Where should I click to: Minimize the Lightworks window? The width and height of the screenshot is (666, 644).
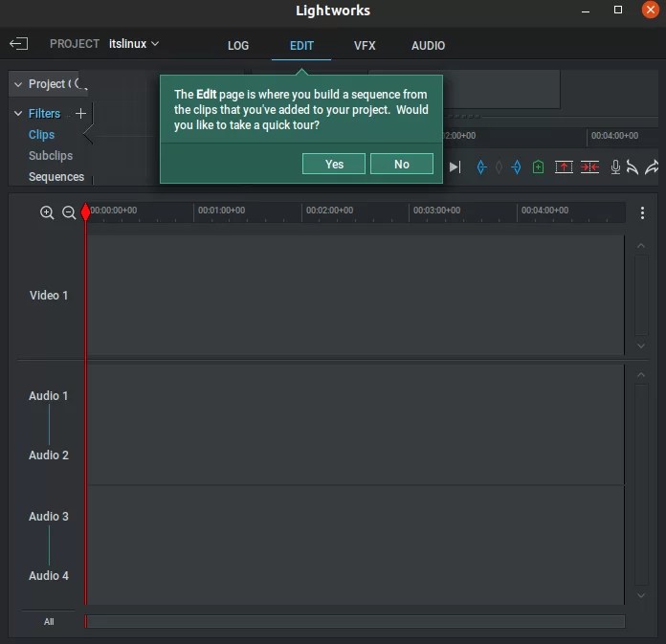click(x=586, y=11)
